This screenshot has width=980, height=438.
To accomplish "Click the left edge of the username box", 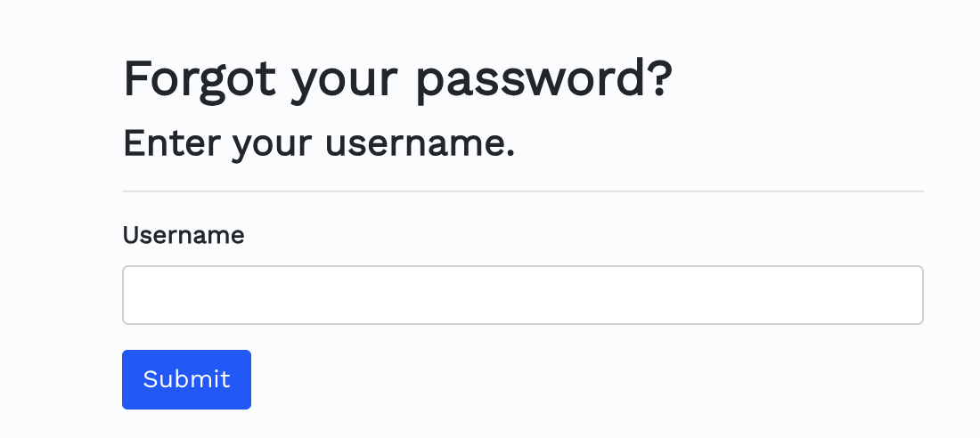I will point(128,295).
